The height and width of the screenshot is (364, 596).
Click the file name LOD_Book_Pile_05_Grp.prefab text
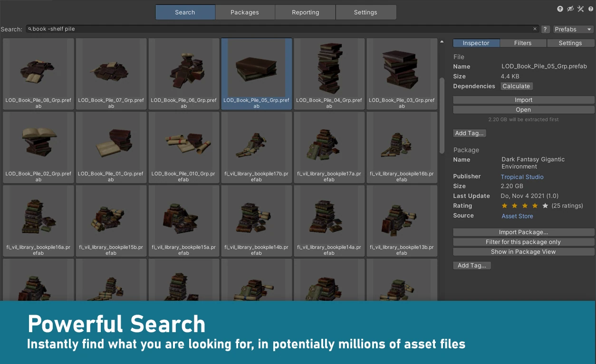click(544, 67)
